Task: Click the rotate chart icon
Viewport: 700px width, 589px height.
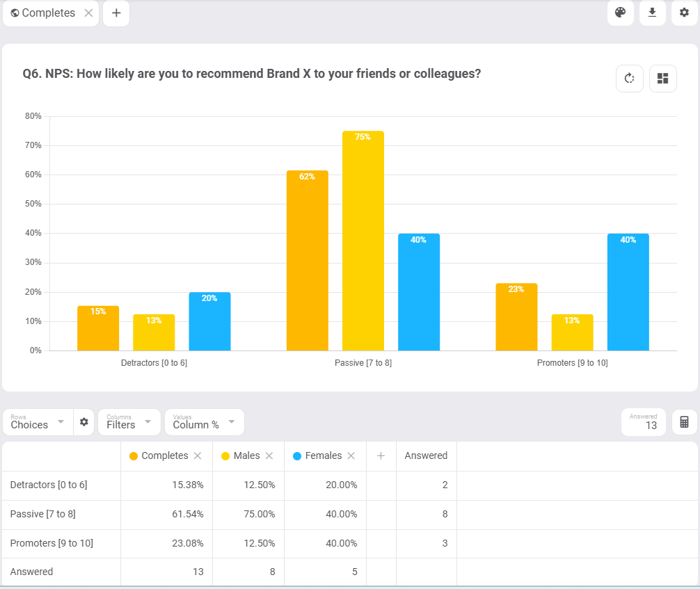Action: pyautogui.click(x=630, y=79)
